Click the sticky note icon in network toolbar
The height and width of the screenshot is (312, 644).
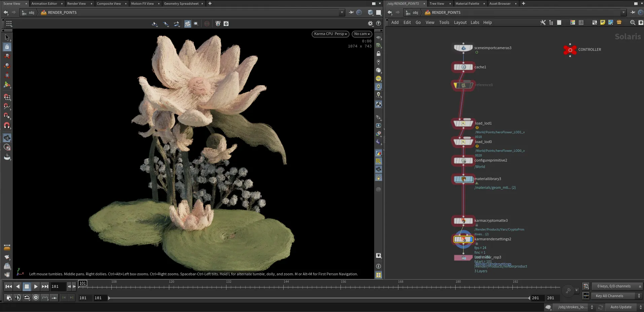pyautogui.click(x=603, y=23)
